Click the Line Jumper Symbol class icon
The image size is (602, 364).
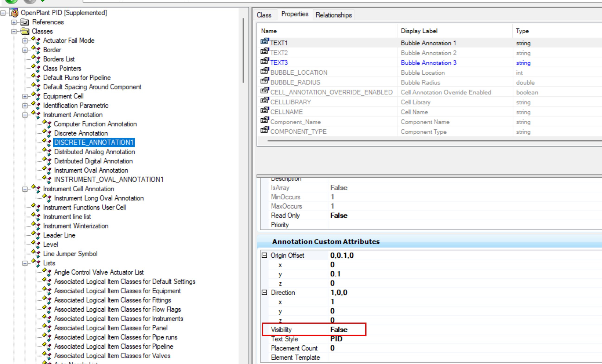point(36,253)
